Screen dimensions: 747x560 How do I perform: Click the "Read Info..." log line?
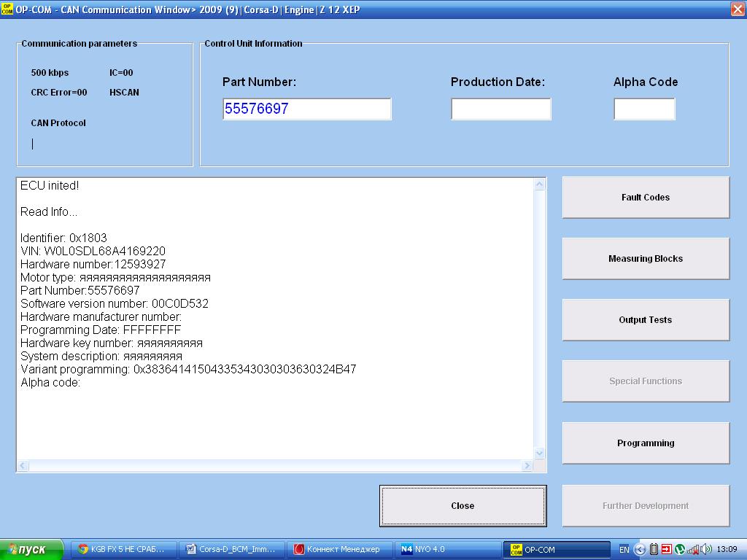click(49, 212)
